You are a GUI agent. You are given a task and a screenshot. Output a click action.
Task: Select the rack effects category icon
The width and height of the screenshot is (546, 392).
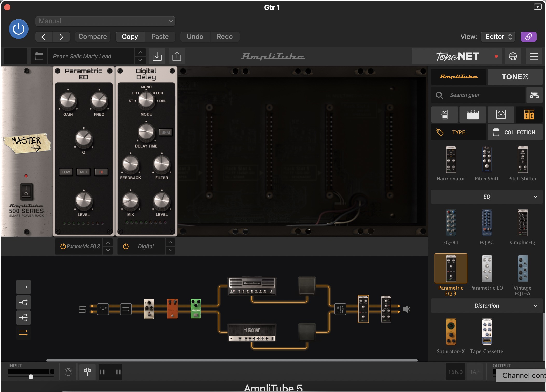tap(529, 114)
